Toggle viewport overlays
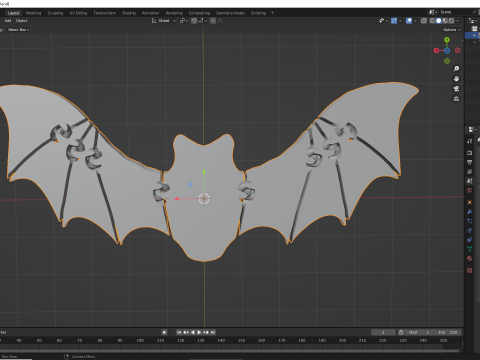 point(409,21)
